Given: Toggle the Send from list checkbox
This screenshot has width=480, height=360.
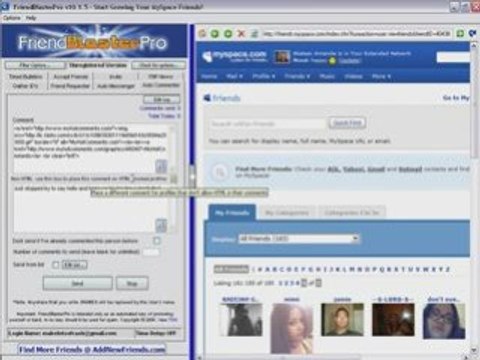Looking at the screenshot, I should [55, 265].
